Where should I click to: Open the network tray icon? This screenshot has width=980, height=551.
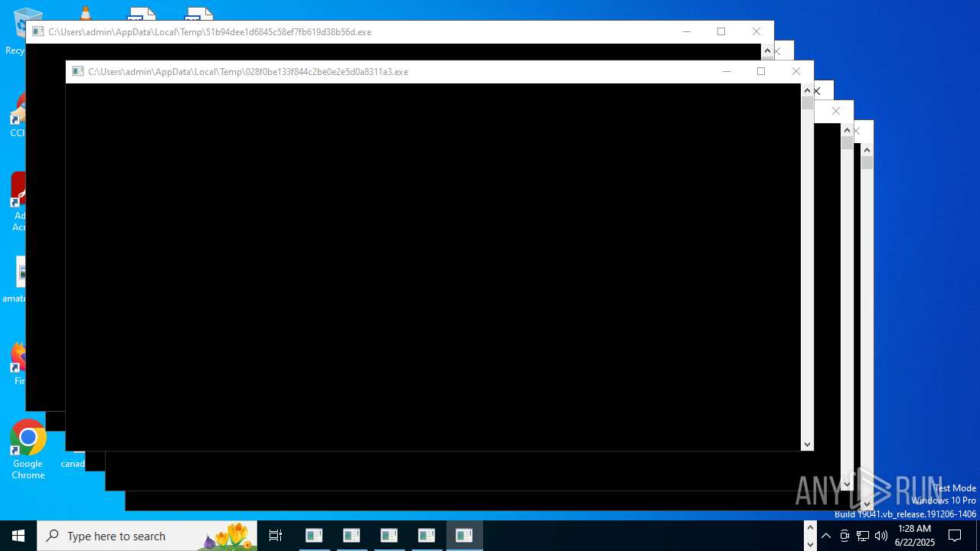tap(863, 536)
